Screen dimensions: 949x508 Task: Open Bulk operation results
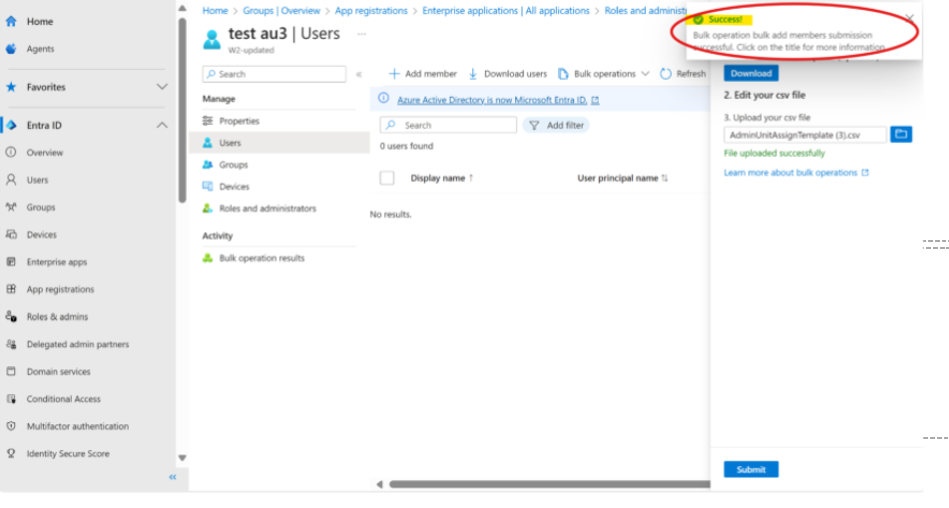tap(261, 258)
